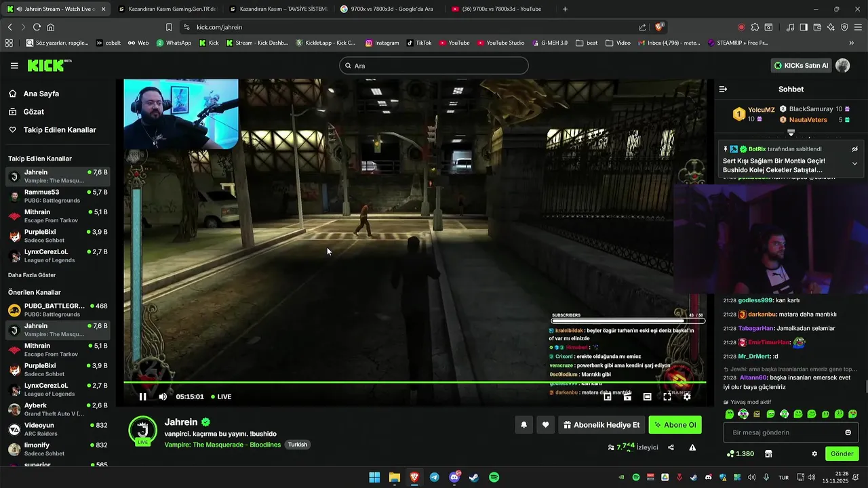The image size is (868, 488).
Task: Open the user profile avatar menu
Action: [x=842, y=66]
